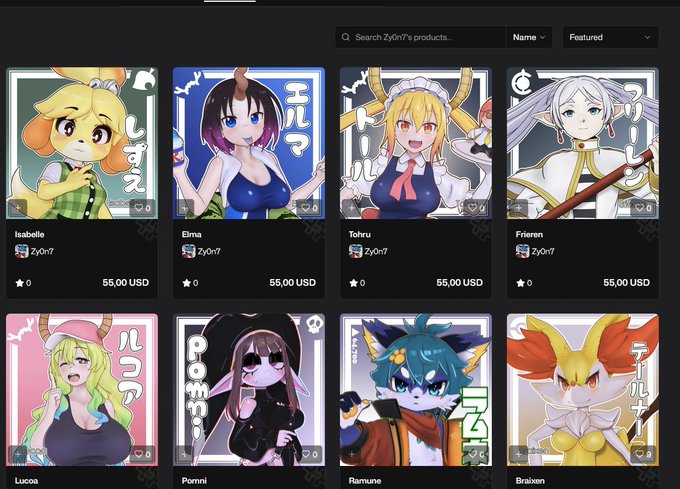Click the Ramune product title

[365, 481]
